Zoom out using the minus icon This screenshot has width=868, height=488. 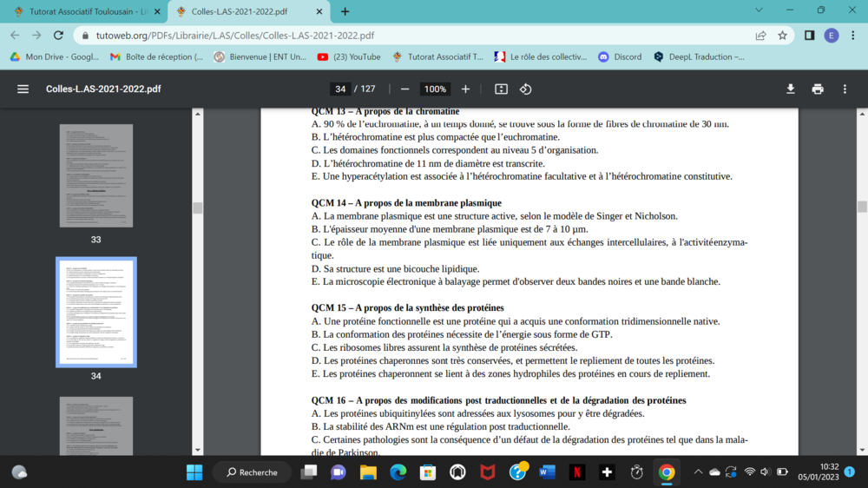click(x=404, y=89)
